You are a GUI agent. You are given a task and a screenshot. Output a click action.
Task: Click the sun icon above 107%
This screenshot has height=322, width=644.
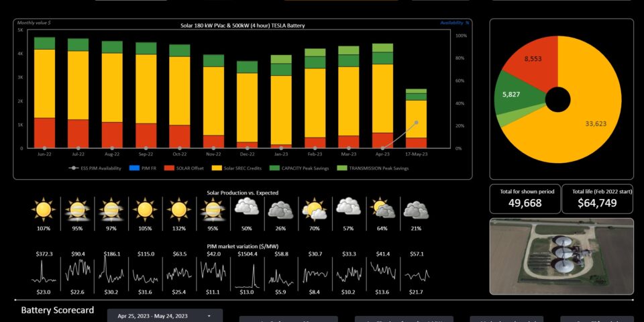click(x=44, y=209)
